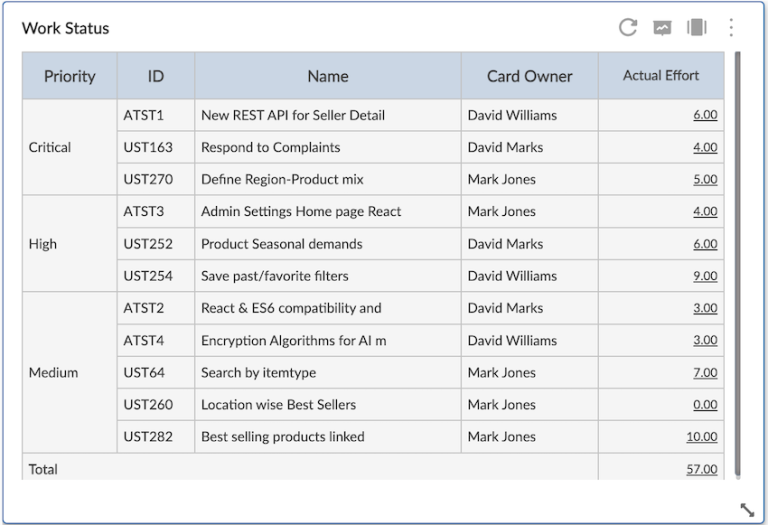
Task: Click David Marks owner of UST252
Action: coord(505,243)
